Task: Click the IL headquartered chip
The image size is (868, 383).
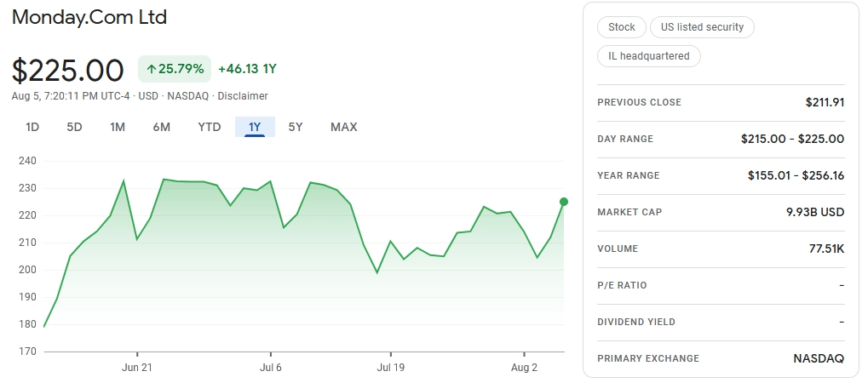Action: 649,56
